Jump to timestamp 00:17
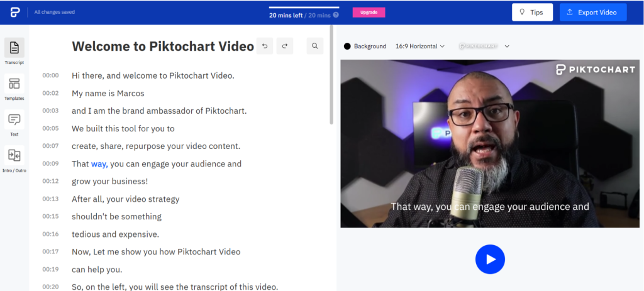 point(50,251)
